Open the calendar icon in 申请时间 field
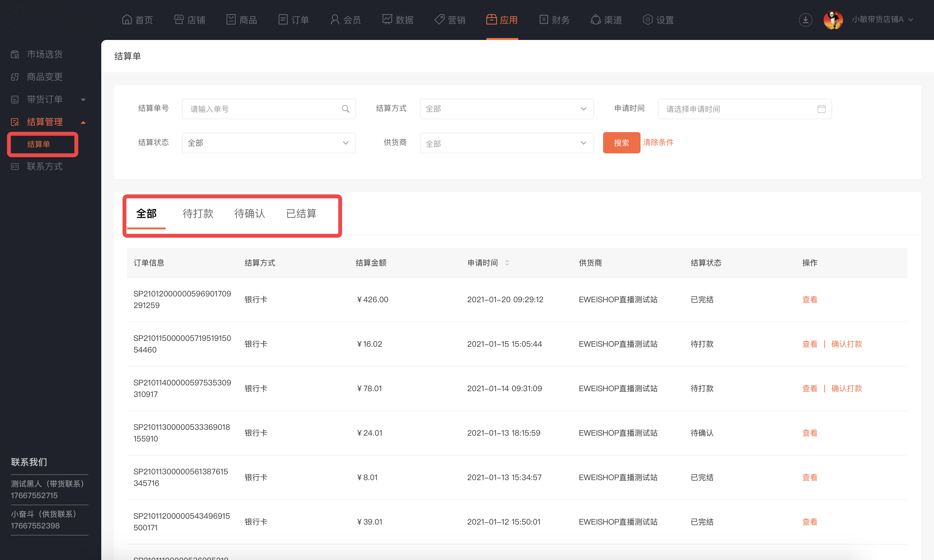 click(821, 109)
